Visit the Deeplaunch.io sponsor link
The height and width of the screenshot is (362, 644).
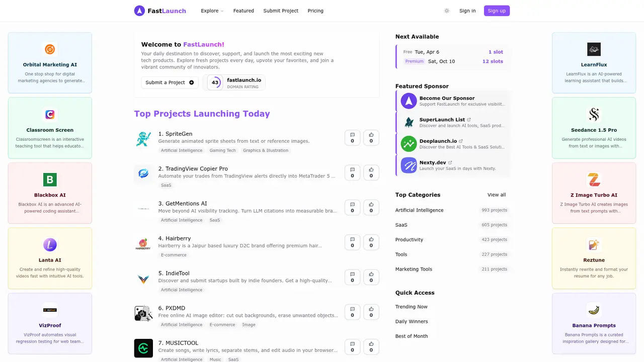coord(453,144)
